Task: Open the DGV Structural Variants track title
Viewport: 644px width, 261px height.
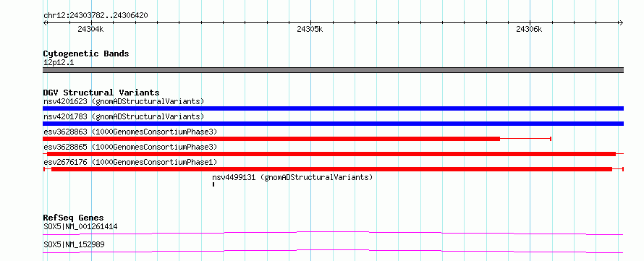Action: (x=101, y=93)
